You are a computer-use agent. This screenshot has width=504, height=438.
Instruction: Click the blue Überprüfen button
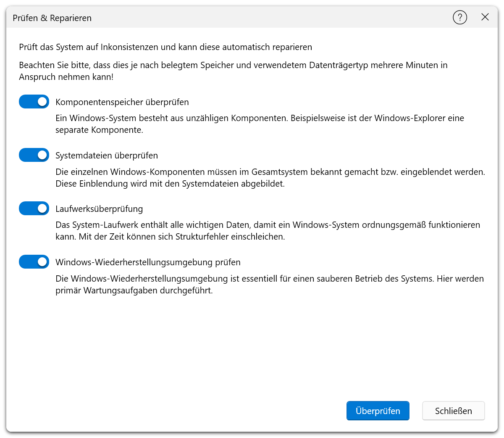(x=378, y=411)
